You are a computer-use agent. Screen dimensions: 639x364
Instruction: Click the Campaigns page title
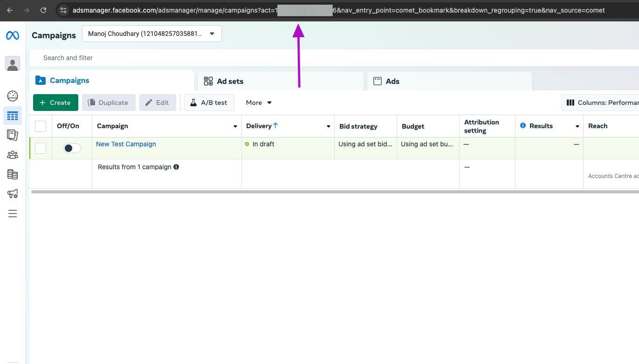pos(54,35)
